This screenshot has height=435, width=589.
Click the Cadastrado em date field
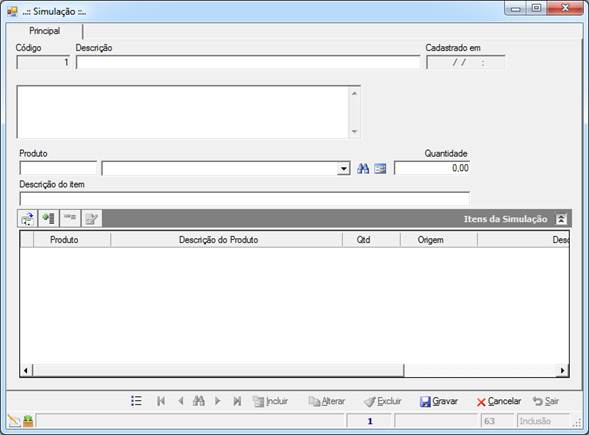(x=465, y=62)
